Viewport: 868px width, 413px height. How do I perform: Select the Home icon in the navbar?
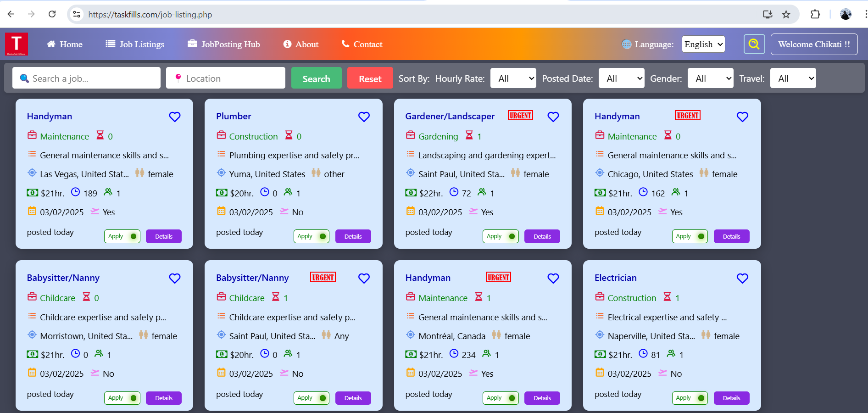pyautogui.click(x=52, y=44)
